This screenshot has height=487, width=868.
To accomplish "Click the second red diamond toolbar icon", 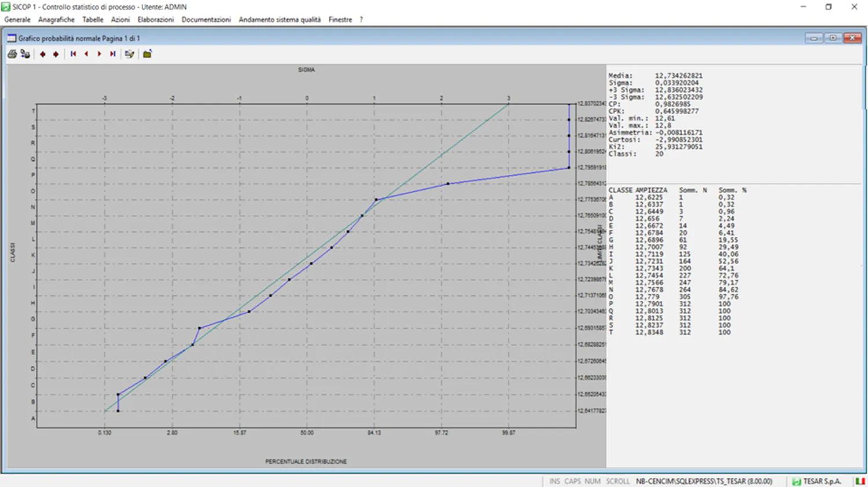I will pyautogui.click(x=56, y=54).
